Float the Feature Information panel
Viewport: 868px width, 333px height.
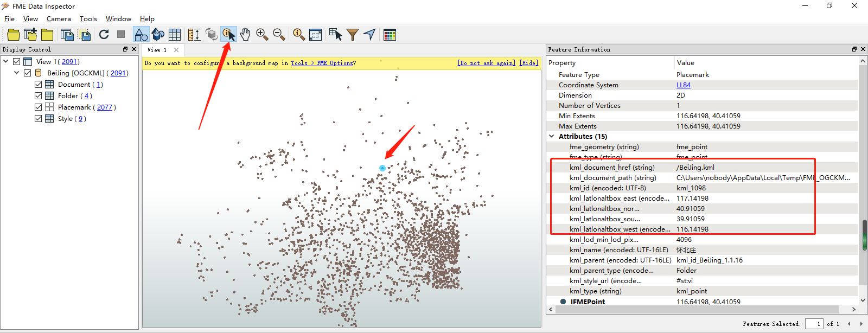(x=854, y=49)
